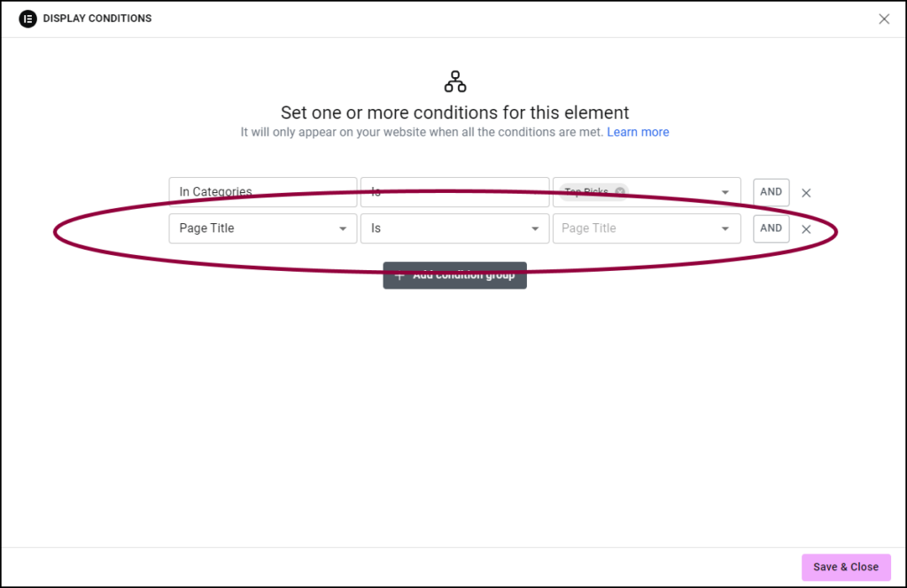Image resolution: width=907 pixels, height=588 pixels.
Task: Click the caret on the Top Picks value field
Action: tap(725, 192)
